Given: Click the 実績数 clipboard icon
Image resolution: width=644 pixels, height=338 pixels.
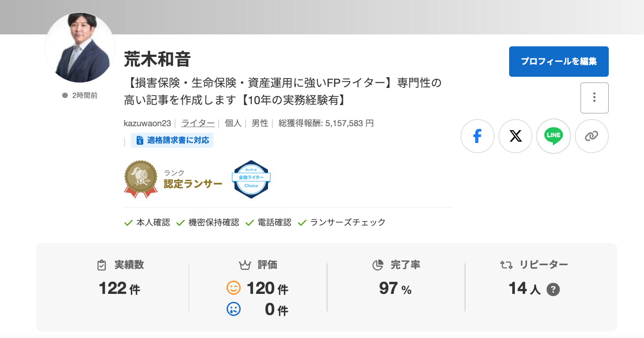Looking at the screenshot, I should pyautogui.click(x=102, y=265).
